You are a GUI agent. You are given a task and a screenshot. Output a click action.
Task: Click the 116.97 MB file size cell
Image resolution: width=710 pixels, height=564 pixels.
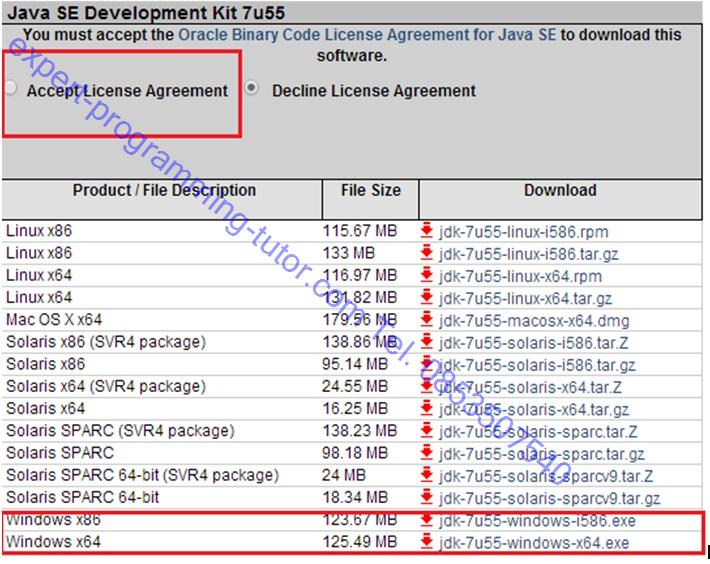tap(360, 275)
